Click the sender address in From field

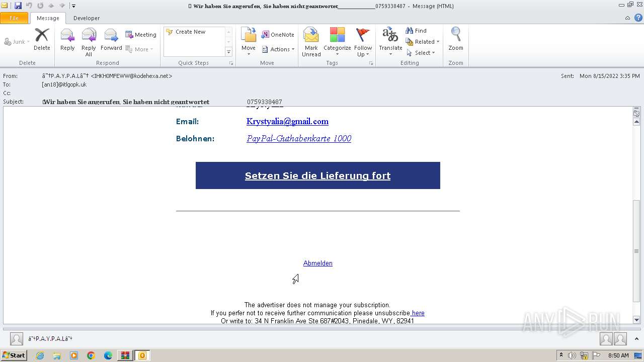pyautogui.click(x=107, y=76)
